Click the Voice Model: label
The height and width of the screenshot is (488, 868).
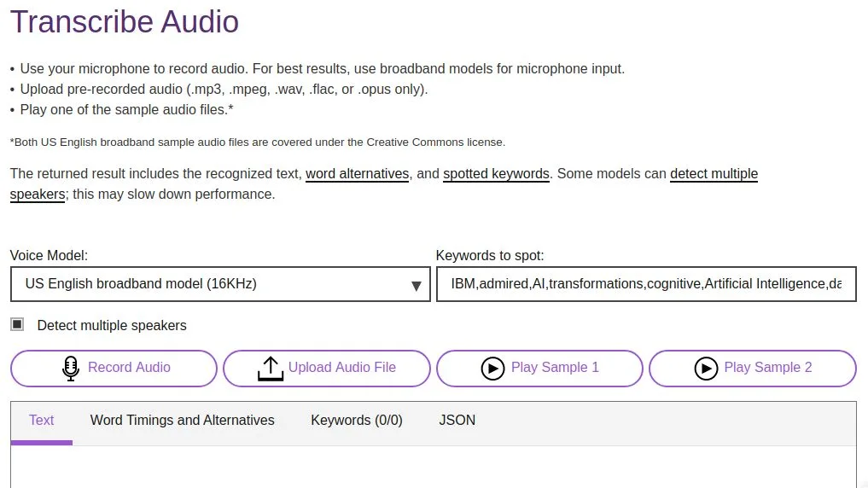pyautogui.click(x=49, y=256)
